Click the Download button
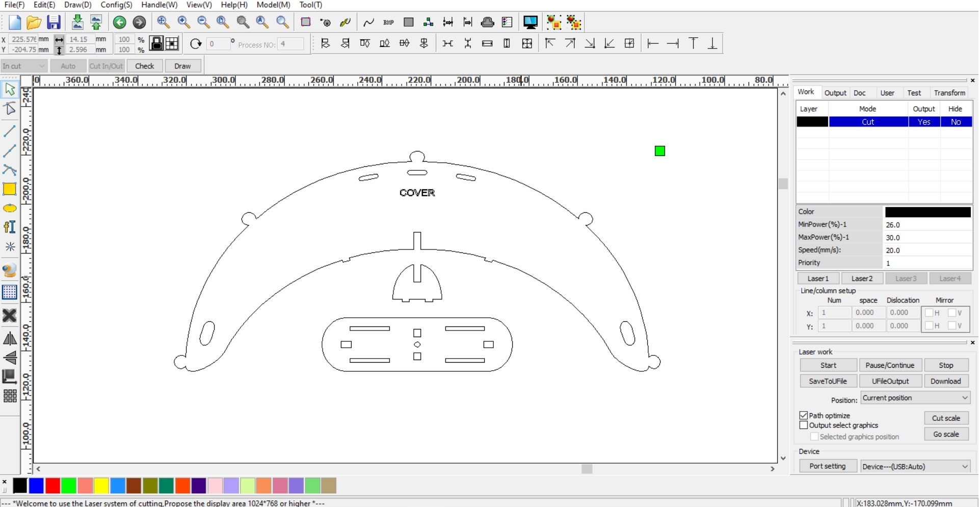Screen dimensions: 980x507 (946, 382)
